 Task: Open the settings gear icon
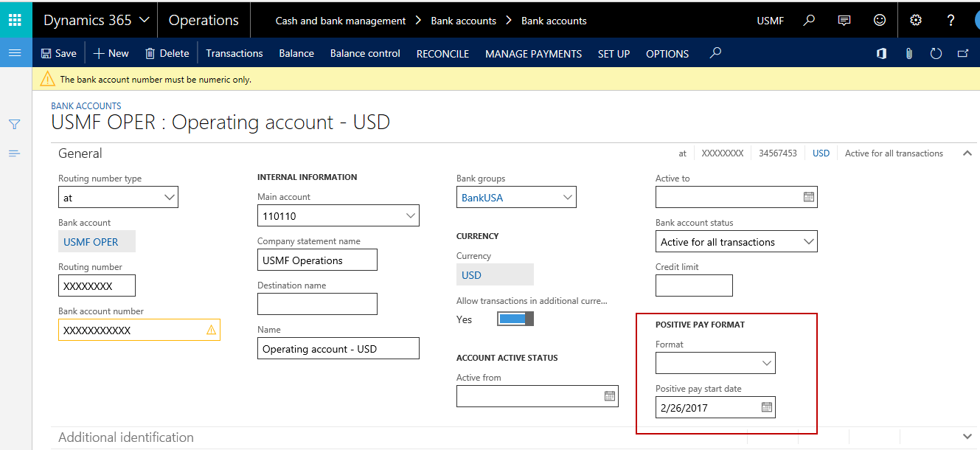[916, 21]
